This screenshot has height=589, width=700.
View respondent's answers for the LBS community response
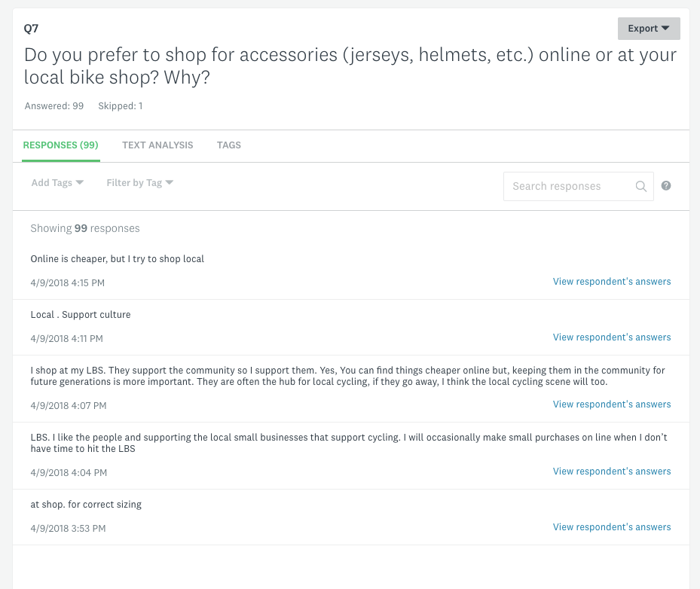(x=611, y=404)
